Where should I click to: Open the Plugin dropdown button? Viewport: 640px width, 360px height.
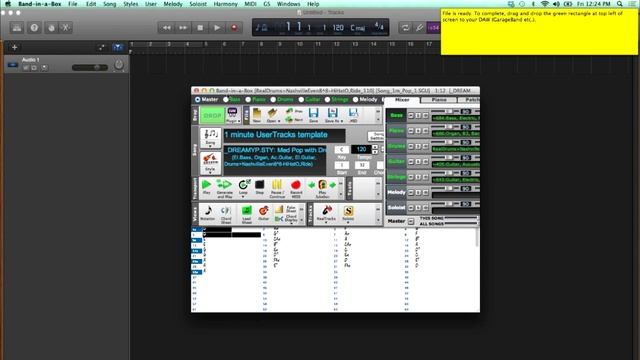[x=233, y=116]
